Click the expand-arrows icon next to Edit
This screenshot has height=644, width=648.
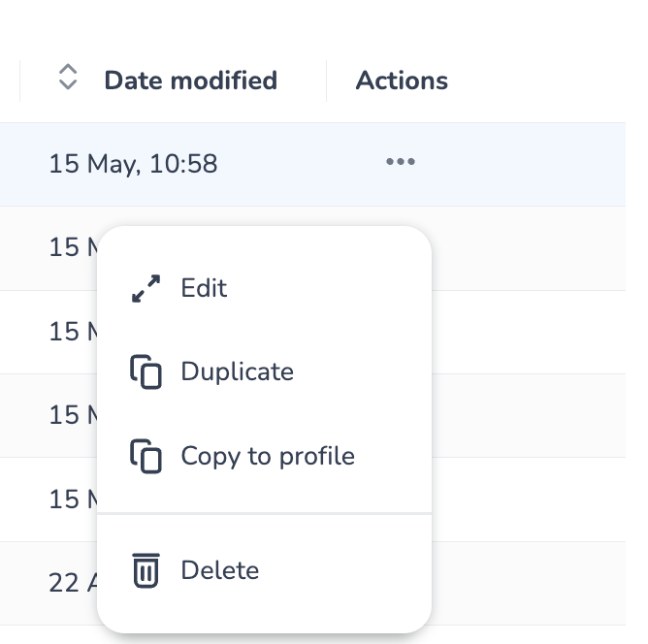click(x=146, y=288)
